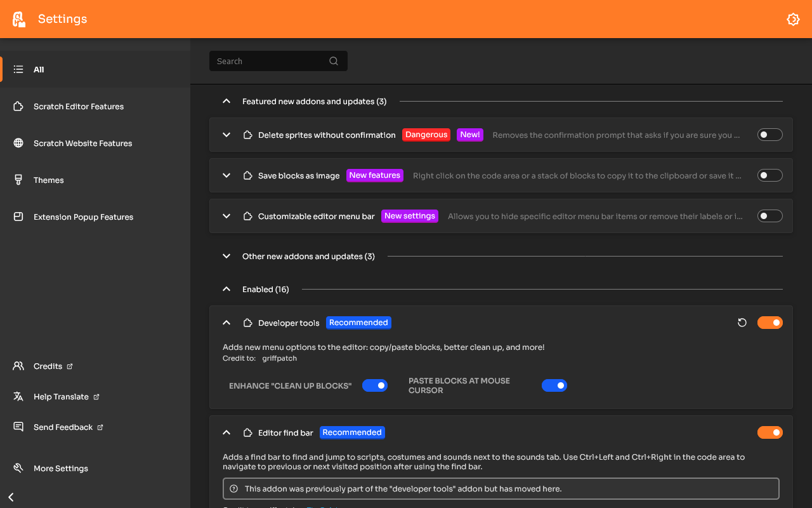Click the Scratch Addons logo icon
The height and width of the screenshot is (508, 812).
(x=19, y=19)
